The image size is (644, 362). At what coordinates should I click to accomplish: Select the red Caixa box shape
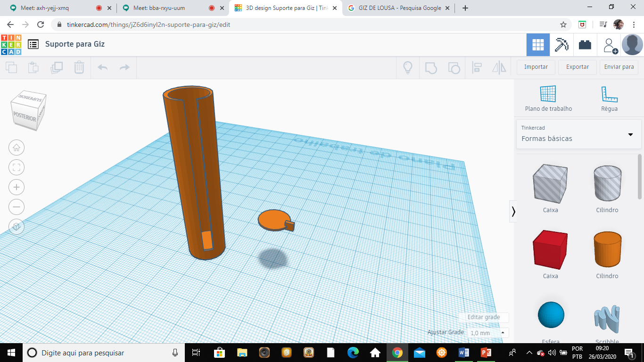[x=550, y=249]
